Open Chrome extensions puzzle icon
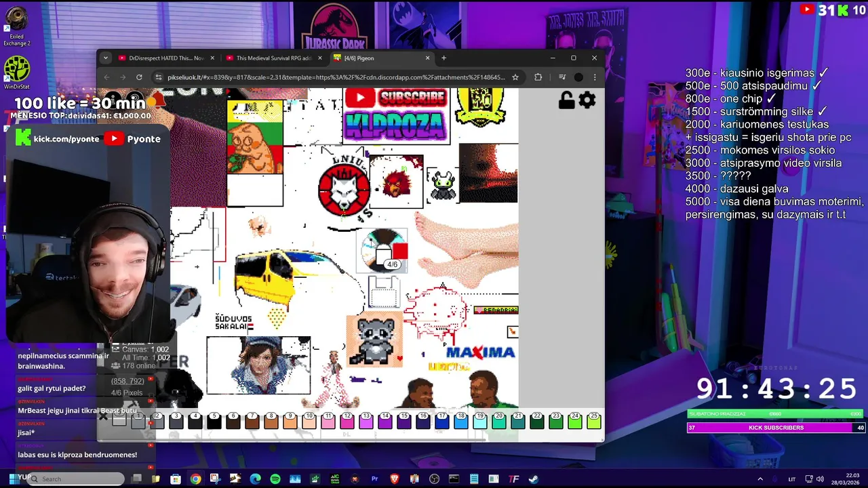868x488 pixels. pyautogui.click(x=538, y=77)
